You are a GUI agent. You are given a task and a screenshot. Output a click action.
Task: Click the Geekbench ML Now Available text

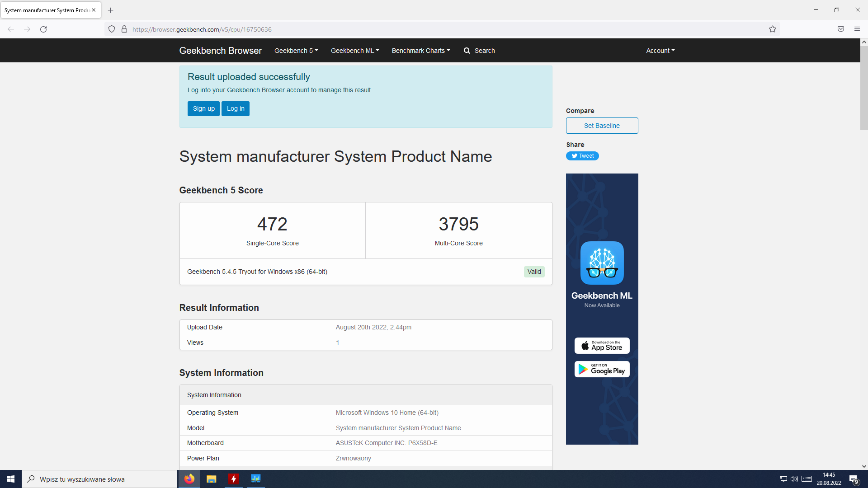point(602,300)
